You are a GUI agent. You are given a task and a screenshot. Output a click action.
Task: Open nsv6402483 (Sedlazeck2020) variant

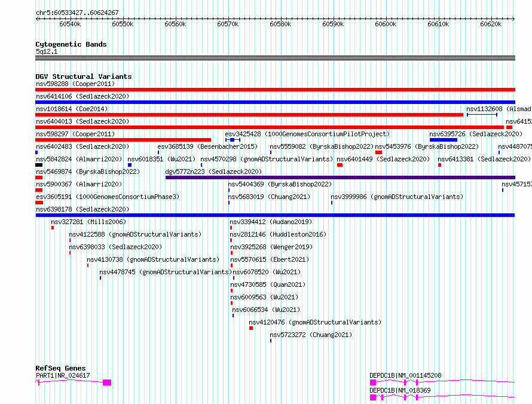pyautogui.click(x=82, y=146)
